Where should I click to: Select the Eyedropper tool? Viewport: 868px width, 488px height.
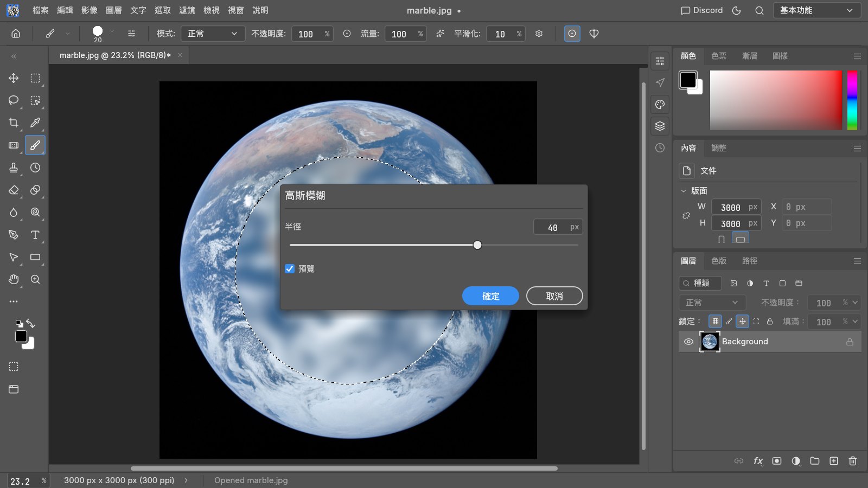click(35, 123)
